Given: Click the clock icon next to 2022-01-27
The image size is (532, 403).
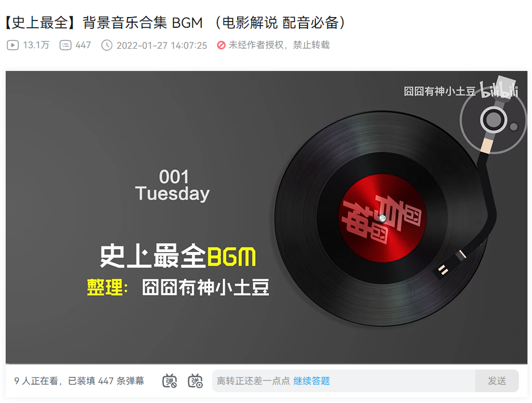Looking at the screenshot, I should (107, 45).
